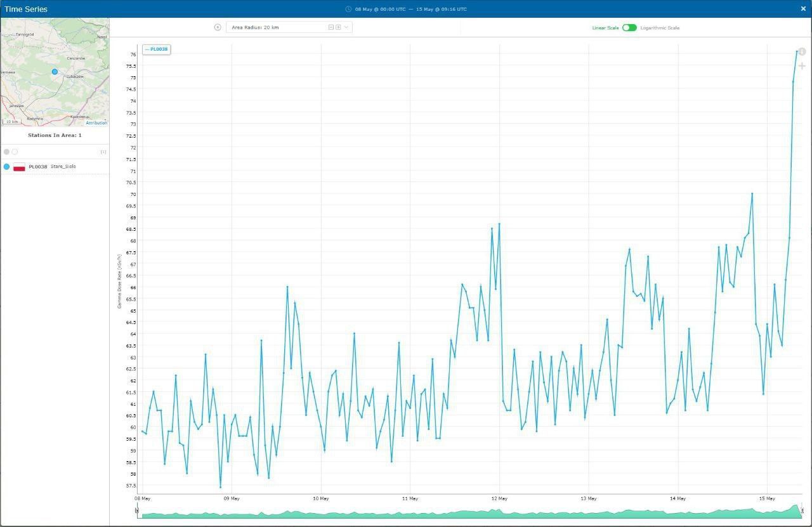Click the station count badge in list header
812x527 pixels.
(103, 152)
